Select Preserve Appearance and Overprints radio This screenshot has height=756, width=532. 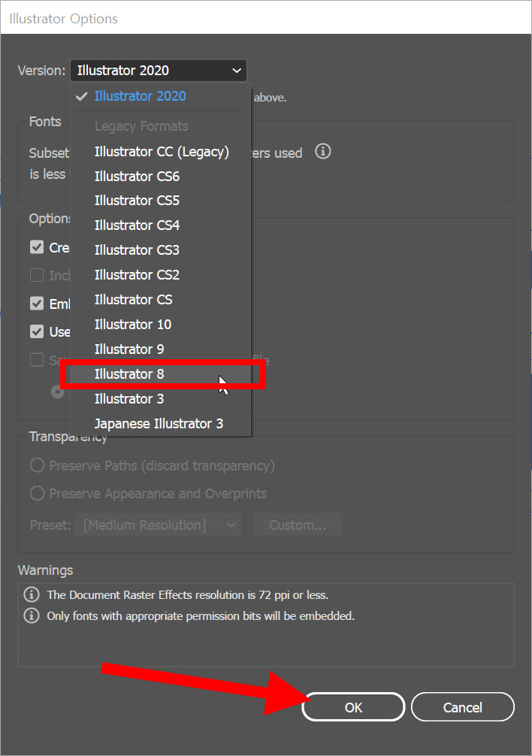click(37, 493)
